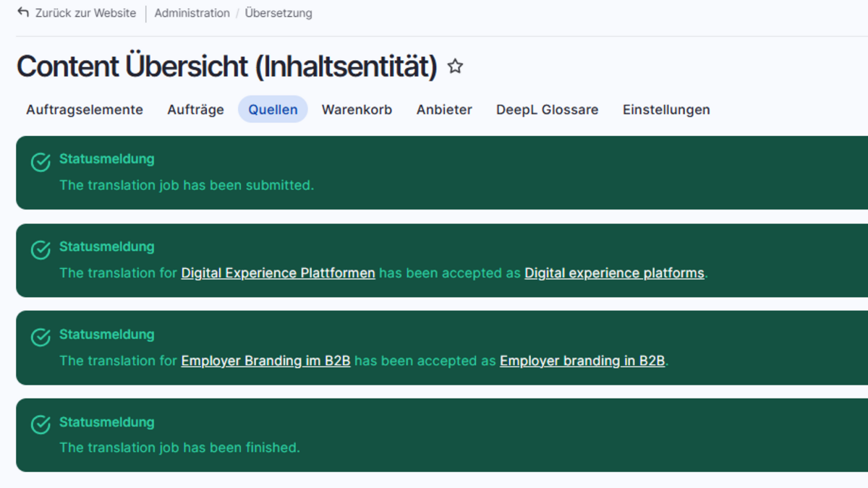Switch to the DeepL Glossare tab
Image resolution: width=868 pixels, height=488 pixels.
(x=547, y=110)
